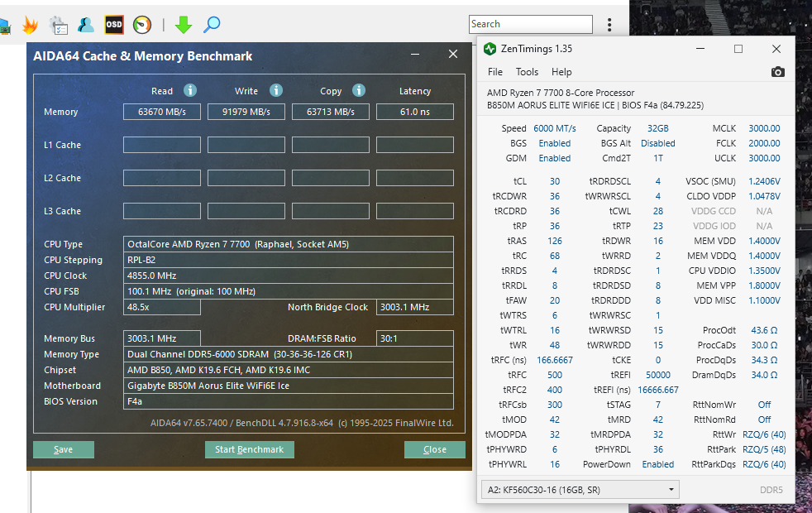Click the Motherboard value Gigabyte B850M Aorus
The height and width of the screenshot is (513, 812).
click(289, 386)
